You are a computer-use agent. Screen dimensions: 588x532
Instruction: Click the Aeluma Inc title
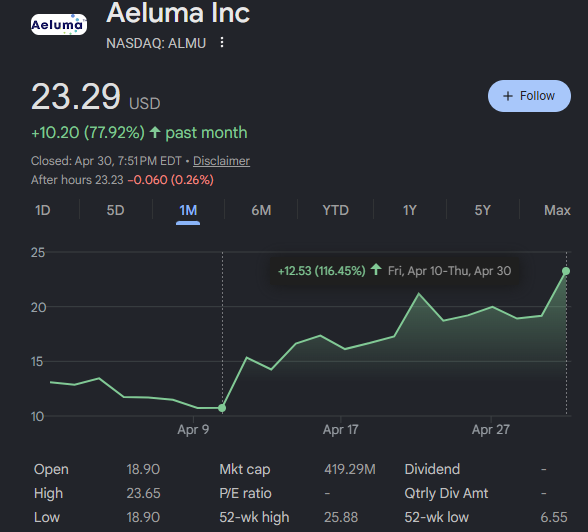point(178,13)
